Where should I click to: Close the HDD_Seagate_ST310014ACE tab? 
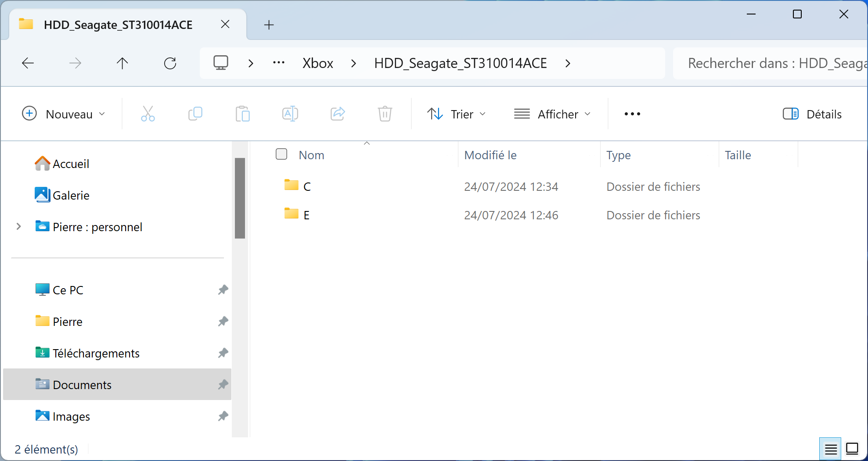pos(225,24)
